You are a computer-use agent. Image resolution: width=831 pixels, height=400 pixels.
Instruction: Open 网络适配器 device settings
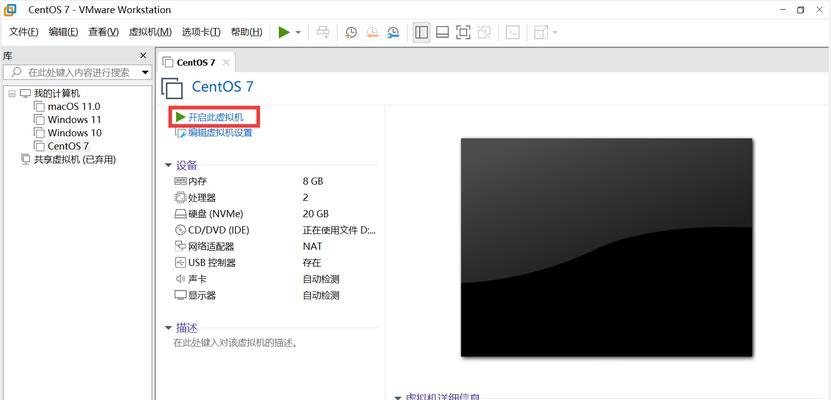click(211, 247)
